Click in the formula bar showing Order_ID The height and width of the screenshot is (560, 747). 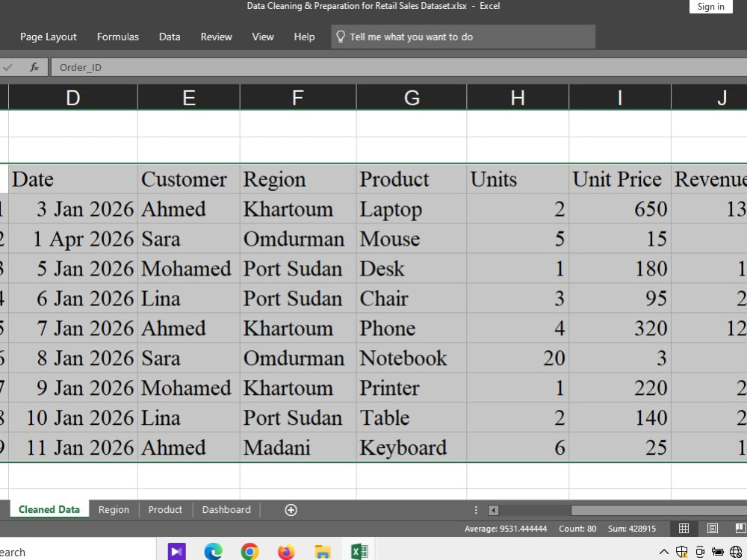click(x=398, y=67)
